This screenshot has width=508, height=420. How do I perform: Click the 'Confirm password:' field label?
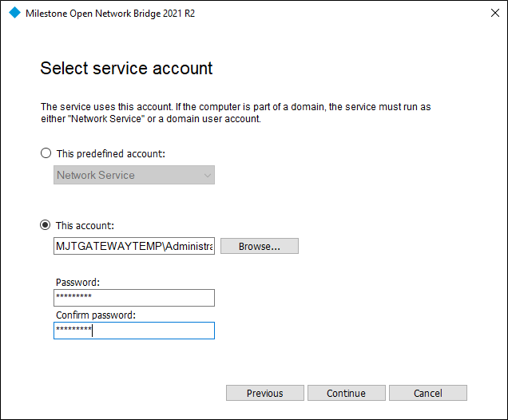pos(96,315)
